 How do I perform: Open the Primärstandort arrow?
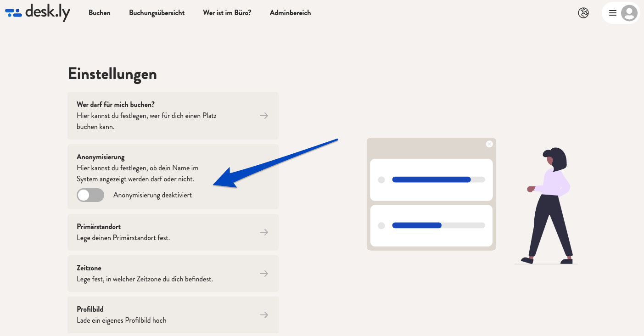click(x=264, y=232)
